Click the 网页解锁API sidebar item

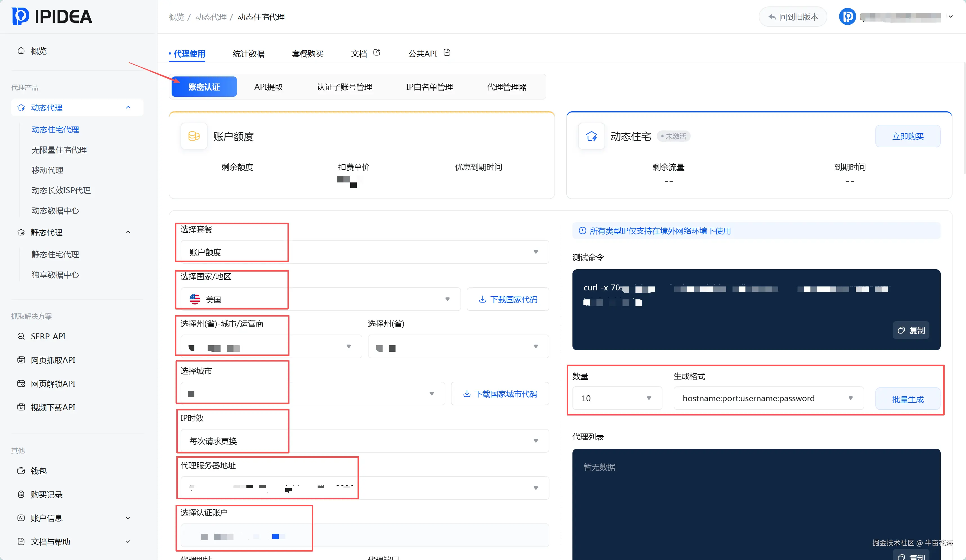pyautogui.click(x=53, y=383)
